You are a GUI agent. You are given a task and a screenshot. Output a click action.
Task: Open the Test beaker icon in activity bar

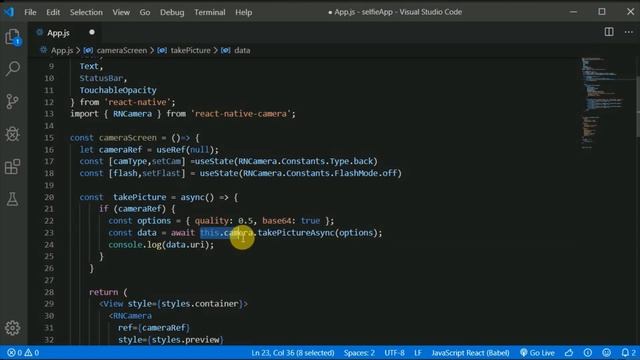tap(12, 199)
